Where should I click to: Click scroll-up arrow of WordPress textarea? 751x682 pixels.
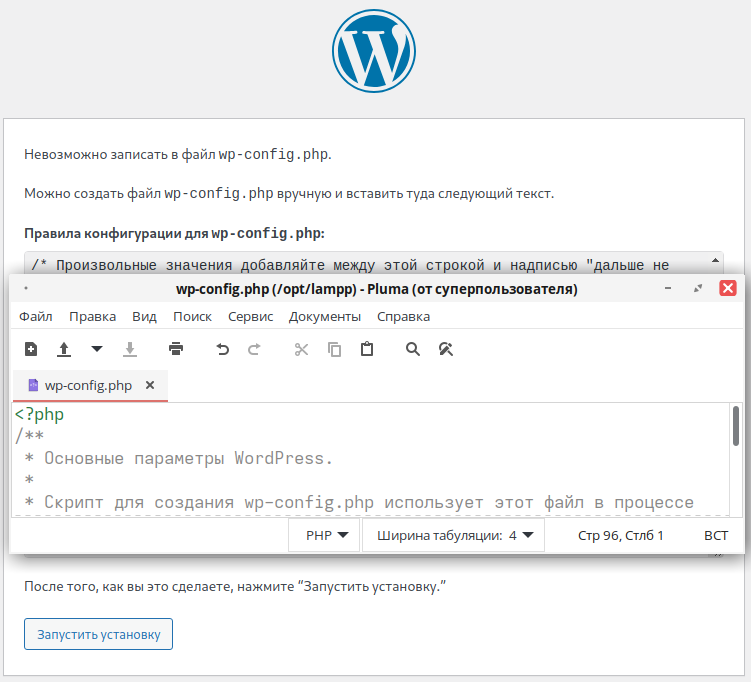pos(715,261)
